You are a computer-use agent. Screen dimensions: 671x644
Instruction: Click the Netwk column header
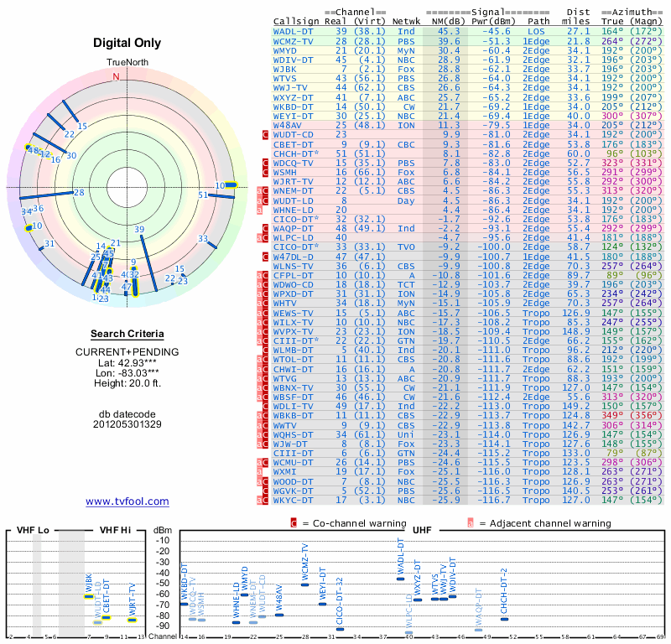(x=406, y=22)
